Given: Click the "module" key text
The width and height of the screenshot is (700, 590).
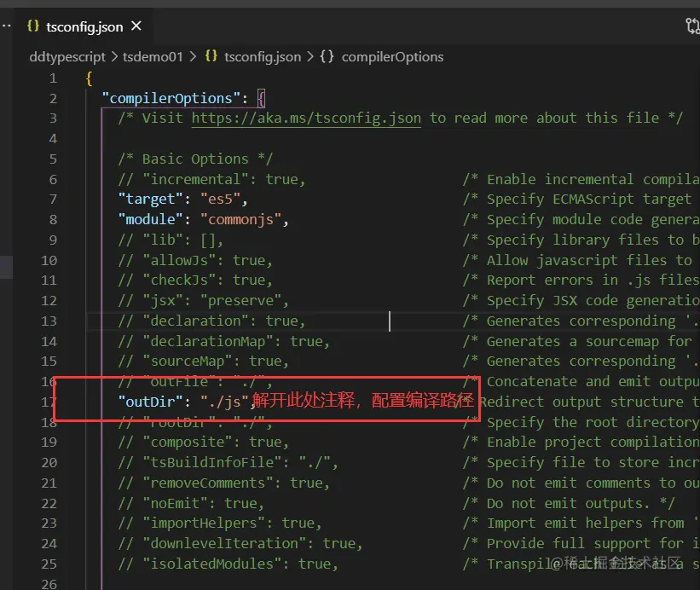Looking at the screenshot, I should point(150,220).
